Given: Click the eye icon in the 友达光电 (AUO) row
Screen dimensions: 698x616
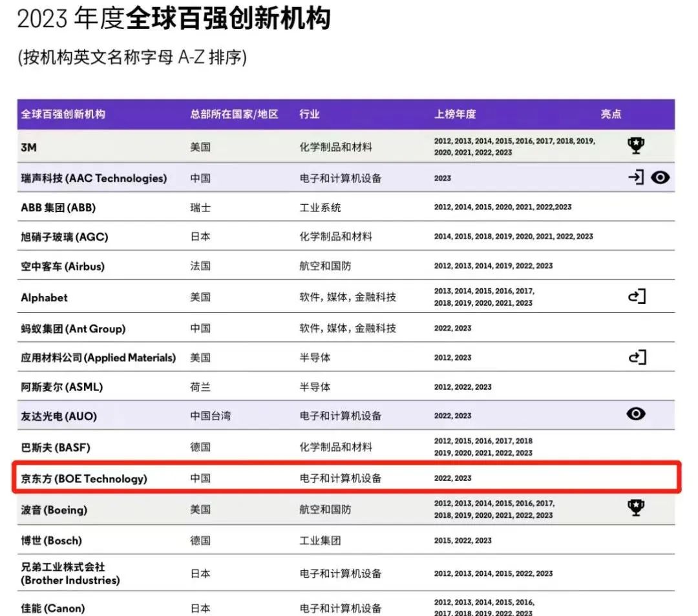Looking at the screenshot, I should [x=636, y=414].
